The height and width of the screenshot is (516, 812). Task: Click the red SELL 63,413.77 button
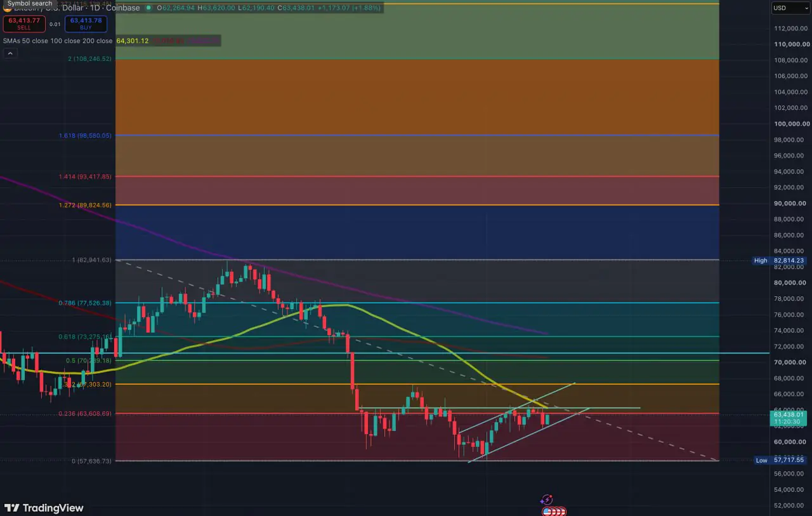23,23
